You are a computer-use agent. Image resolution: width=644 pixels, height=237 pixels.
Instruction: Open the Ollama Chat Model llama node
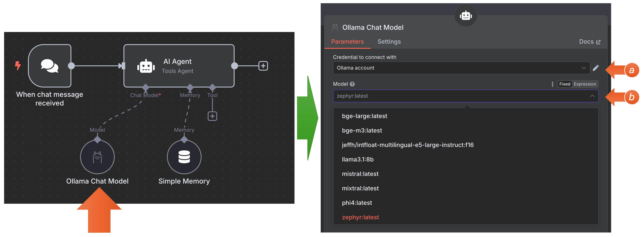pos(97,157)
